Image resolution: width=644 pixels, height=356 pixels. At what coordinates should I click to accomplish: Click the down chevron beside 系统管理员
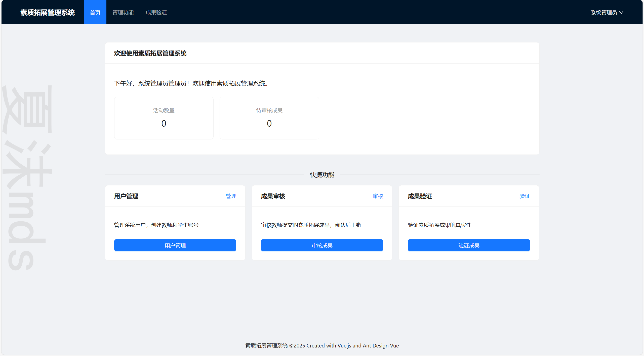(621, 12)
